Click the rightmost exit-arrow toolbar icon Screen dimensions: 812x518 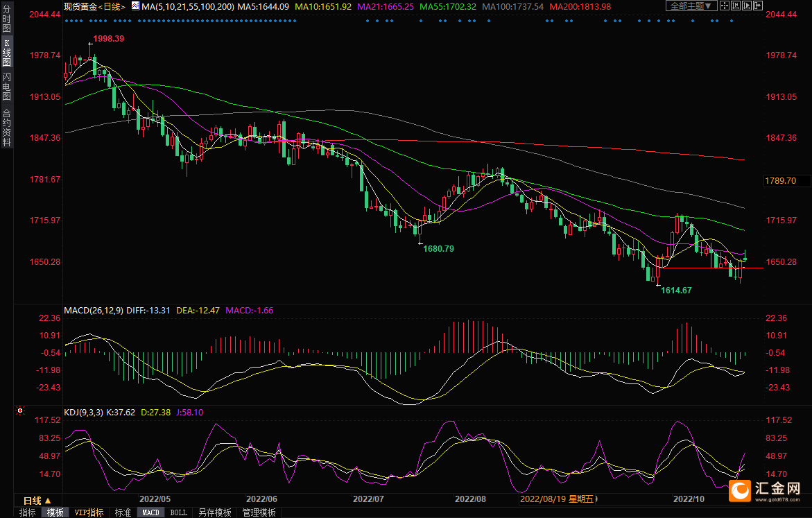[x=758, y=6]
